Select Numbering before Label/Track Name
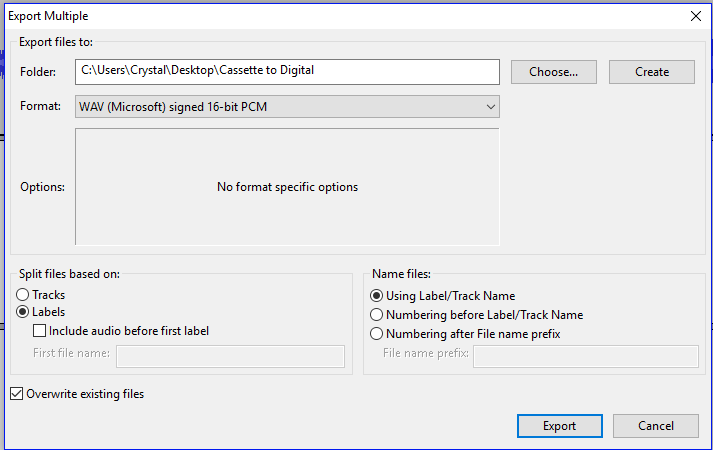 point(477,315)
